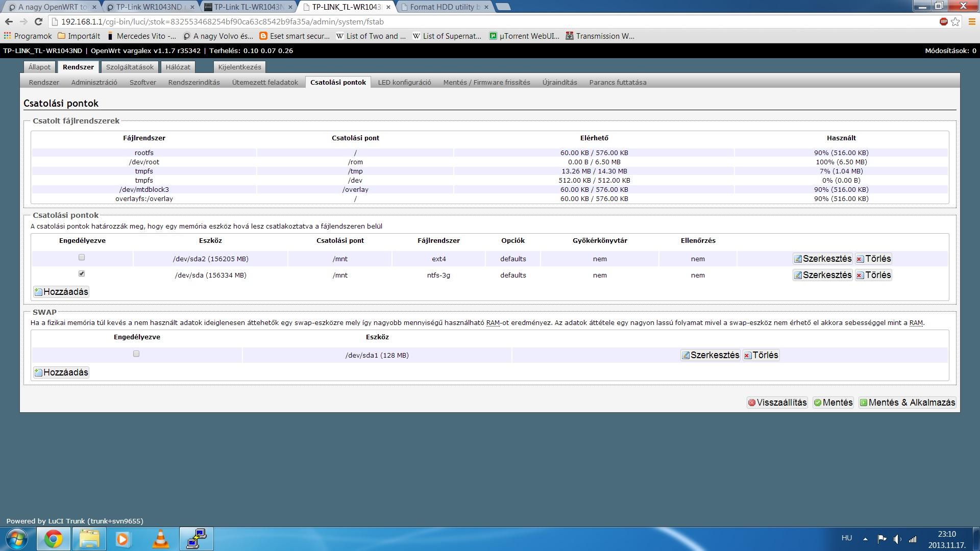Click Törlés for the /dev/sda2 row
Screen dimensions: 980x551
(873, 259)
